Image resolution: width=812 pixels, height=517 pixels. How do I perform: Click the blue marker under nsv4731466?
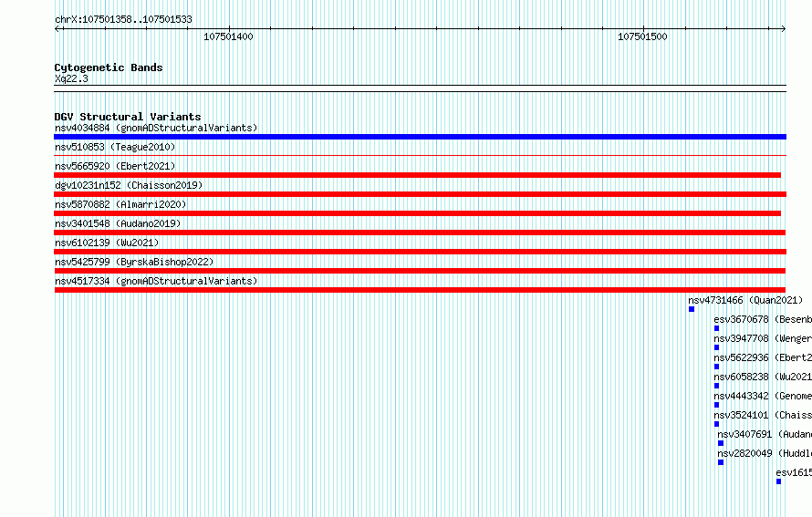click(x=692, y=309)
